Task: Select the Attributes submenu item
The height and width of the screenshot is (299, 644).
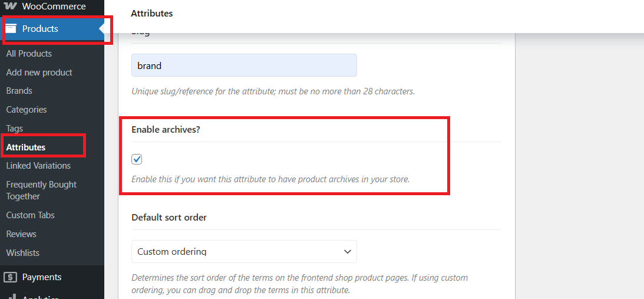Action: 25,147
